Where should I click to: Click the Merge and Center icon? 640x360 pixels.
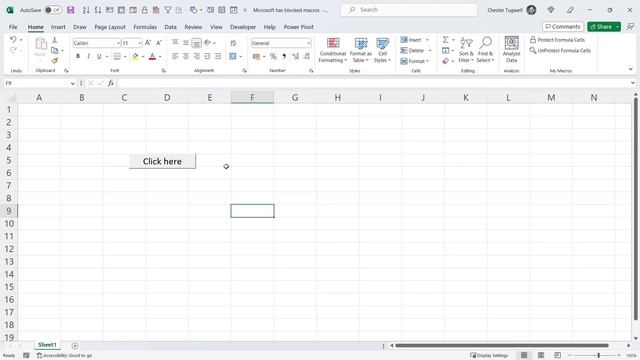point(233,56)
